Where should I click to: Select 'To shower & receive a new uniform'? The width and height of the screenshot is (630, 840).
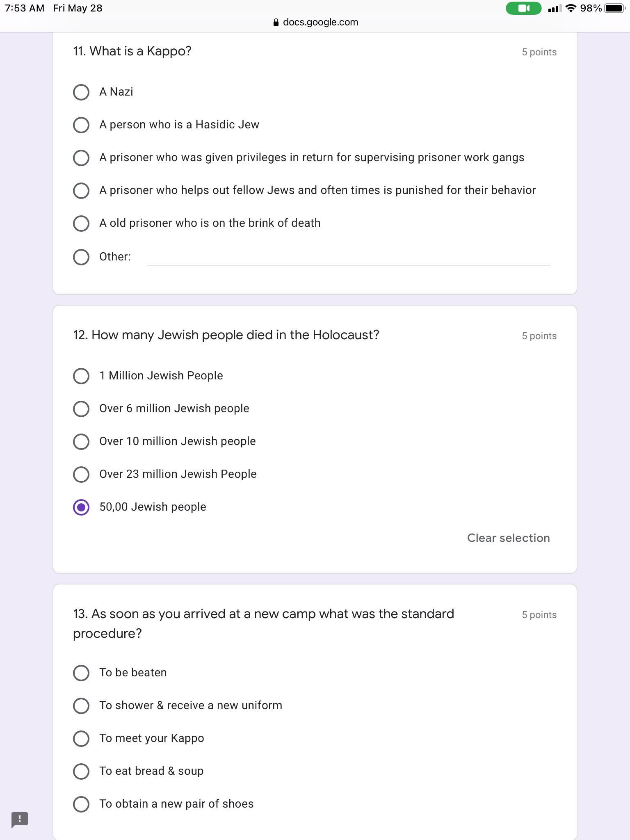[x=81, y=706]
